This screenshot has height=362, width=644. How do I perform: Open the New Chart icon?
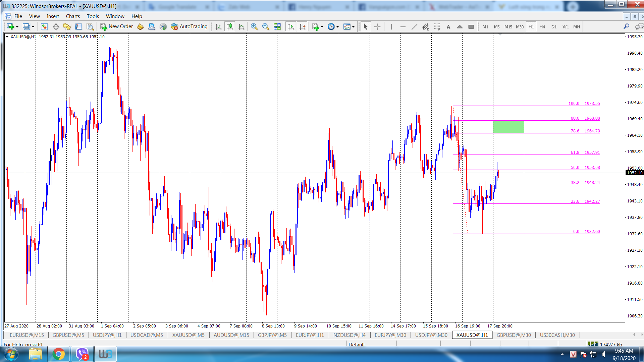coord(10,26)
